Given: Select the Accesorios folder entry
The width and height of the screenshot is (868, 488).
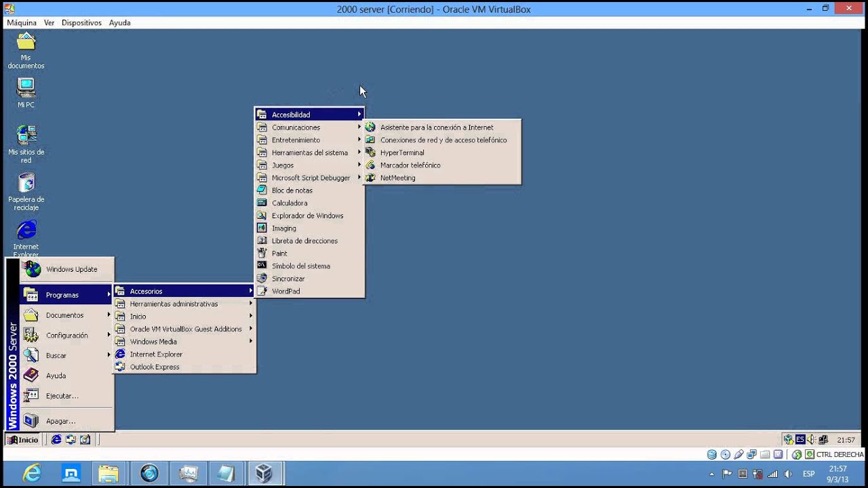Looking at the screenshot, I should (184, 291).
